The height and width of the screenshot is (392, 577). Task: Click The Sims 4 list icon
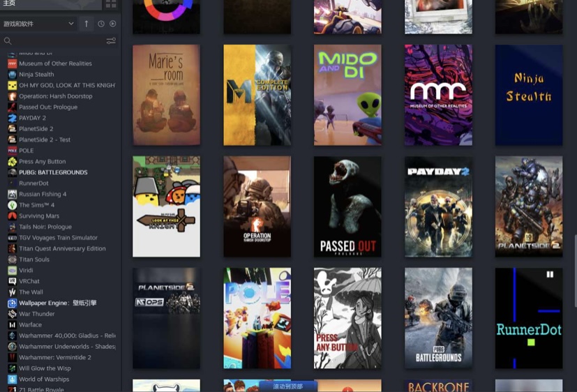coord(12,205)
